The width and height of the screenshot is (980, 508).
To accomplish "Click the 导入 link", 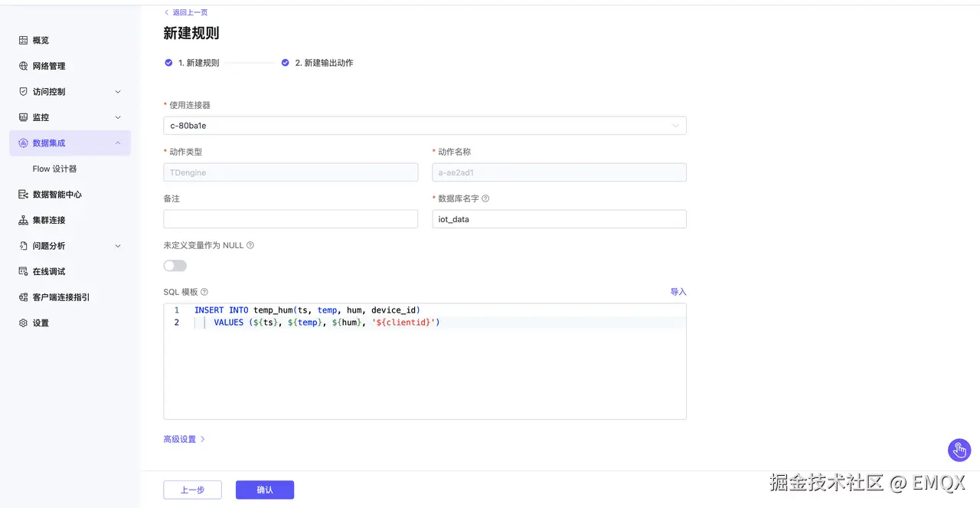I will [678, 292].
